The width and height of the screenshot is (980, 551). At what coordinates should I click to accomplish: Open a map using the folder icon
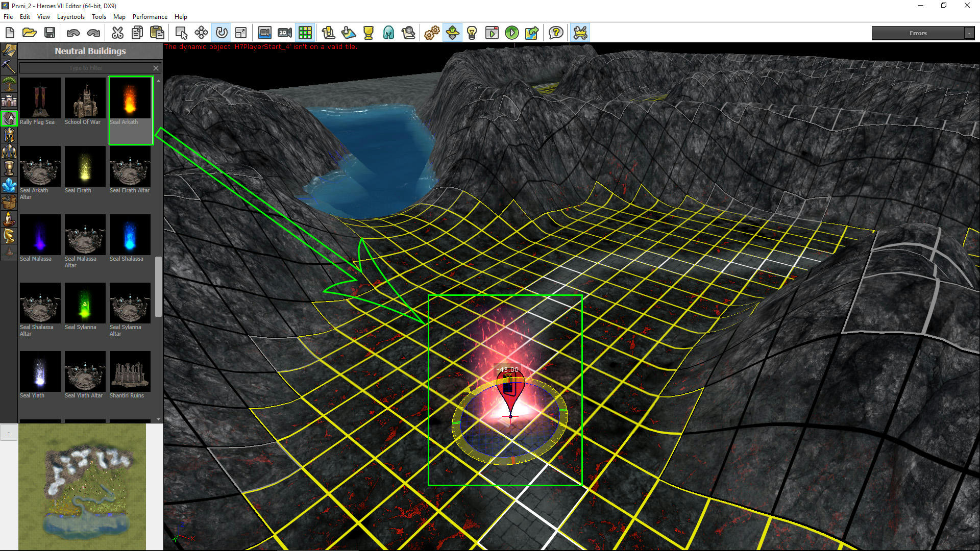[30, 33]
